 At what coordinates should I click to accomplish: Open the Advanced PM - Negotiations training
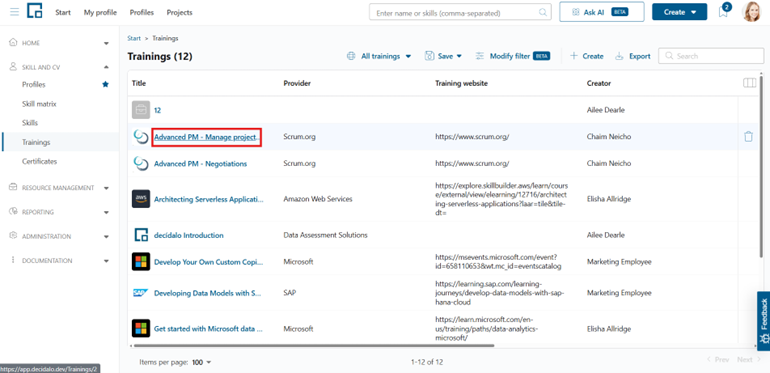(x=200, y=163)
